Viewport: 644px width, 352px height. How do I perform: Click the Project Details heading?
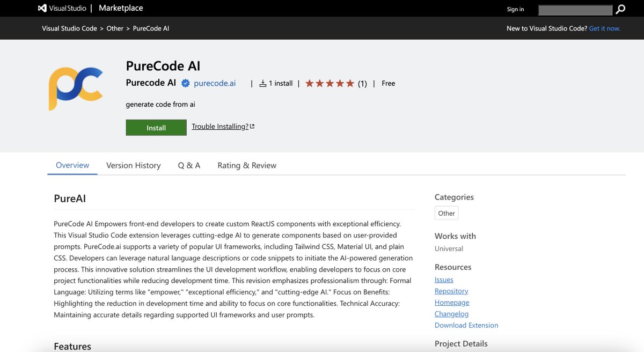[461, 343]
